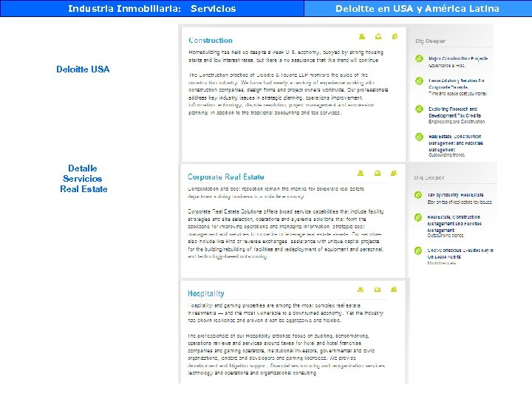Screen dimensions: 532x399
Task: Click the email icon beside Corporate Real Estate
Action: [x=378, y=173]
